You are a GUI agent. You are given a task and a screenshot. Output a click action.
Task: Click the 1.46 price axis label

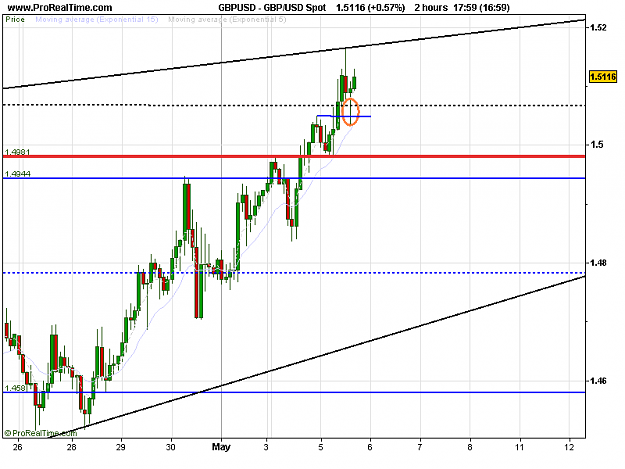click(598, 381)
